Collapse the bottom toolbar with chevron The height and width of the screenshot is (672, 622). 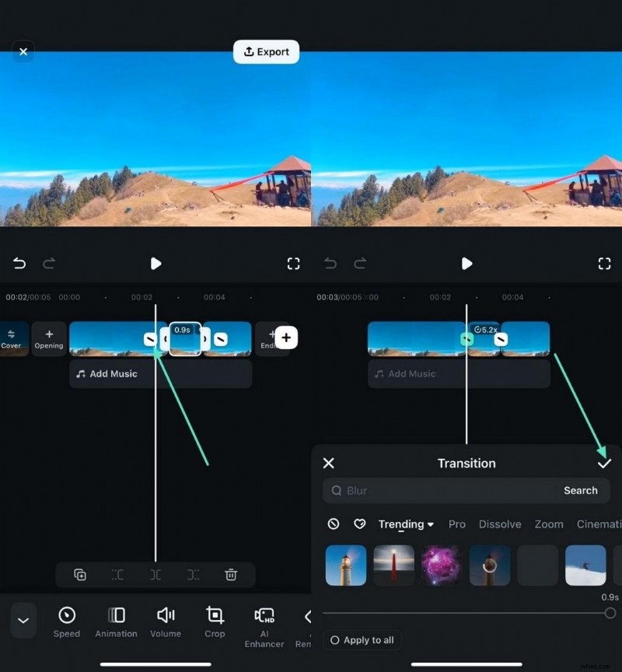[x=23, y=621]
